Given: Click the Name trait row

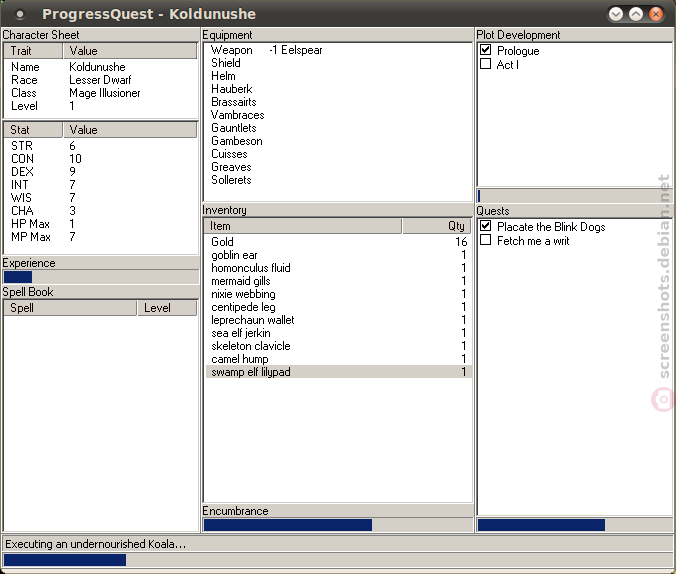Looking at the screenshot, I should click(x=100, y=67).
